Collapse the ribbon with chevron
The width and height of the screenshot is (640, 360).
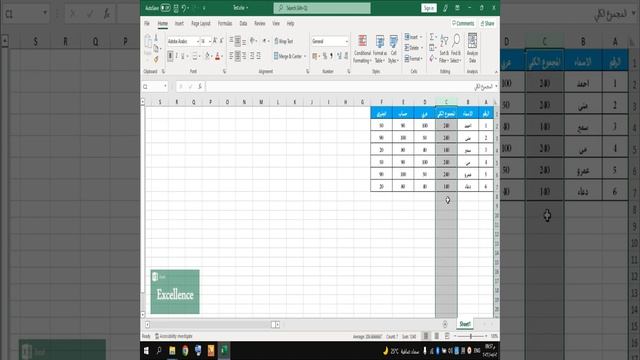(x=496, y=72)
